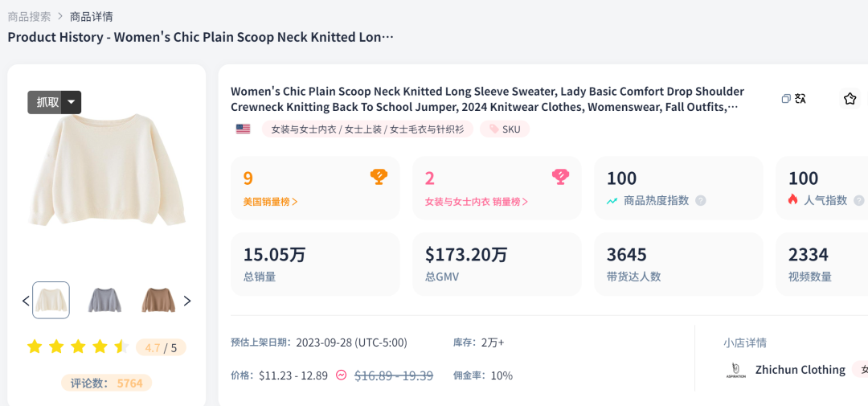Favorite this product with the star icon

tap(850, 99)
